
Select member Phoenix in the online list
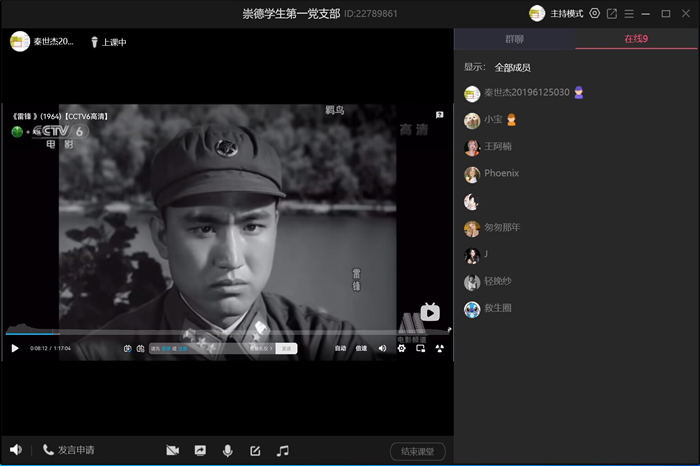point(501,173)
